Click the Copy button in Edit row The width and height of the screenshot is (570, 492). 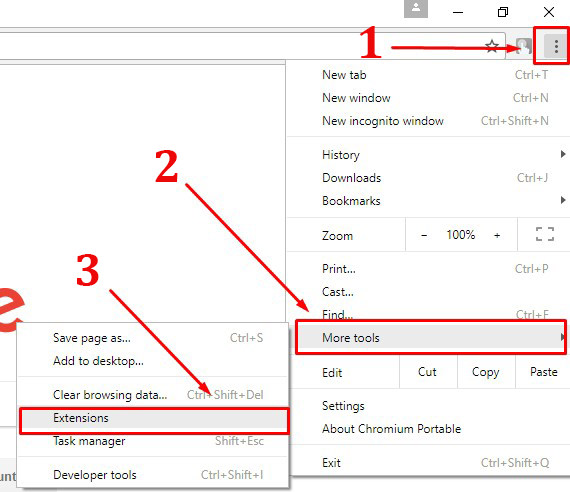[x=486, y=372]
